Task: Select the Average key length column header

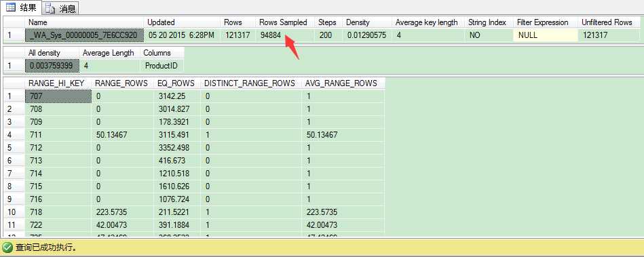Action: point(429,22)
